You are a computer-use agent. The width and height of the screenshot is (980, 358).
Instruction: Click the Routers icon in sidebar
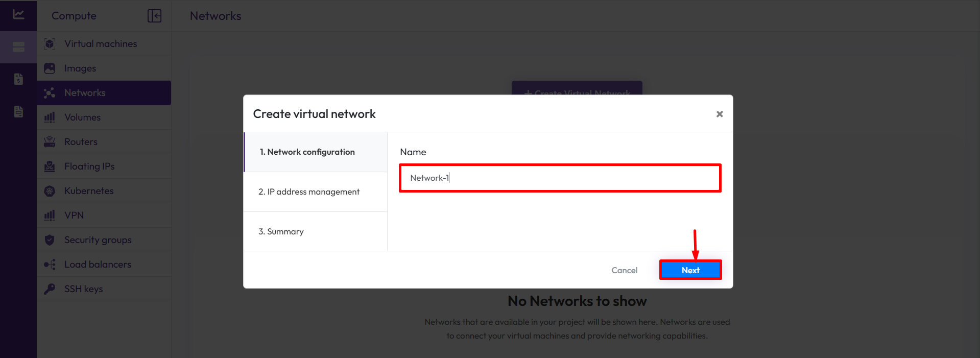coord(50,142)
